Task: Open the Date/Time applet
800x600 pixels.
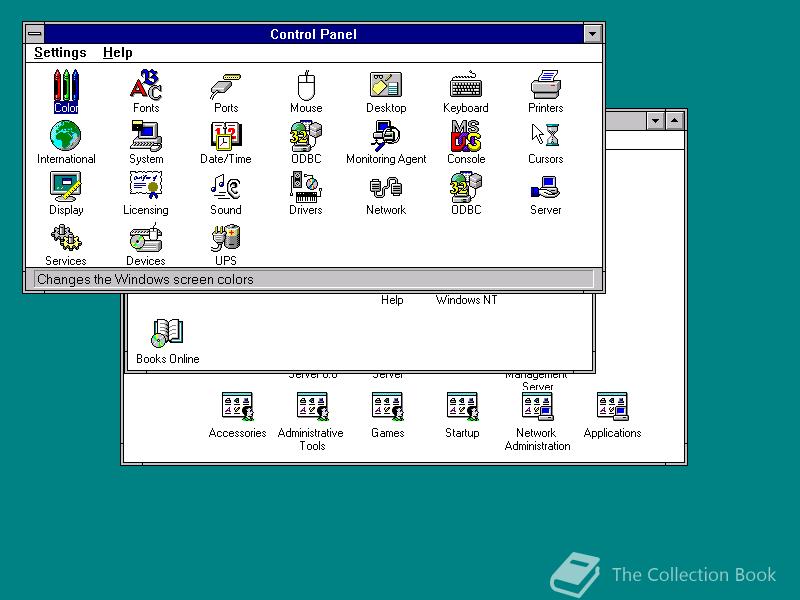Action: (226, 142)
